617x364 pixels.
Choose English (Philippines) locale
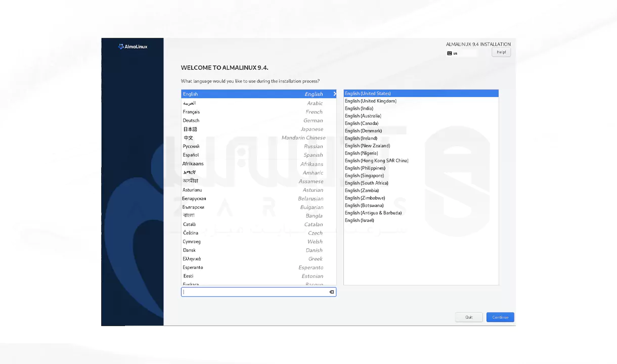pyautogui.click(x=421, y=168)
